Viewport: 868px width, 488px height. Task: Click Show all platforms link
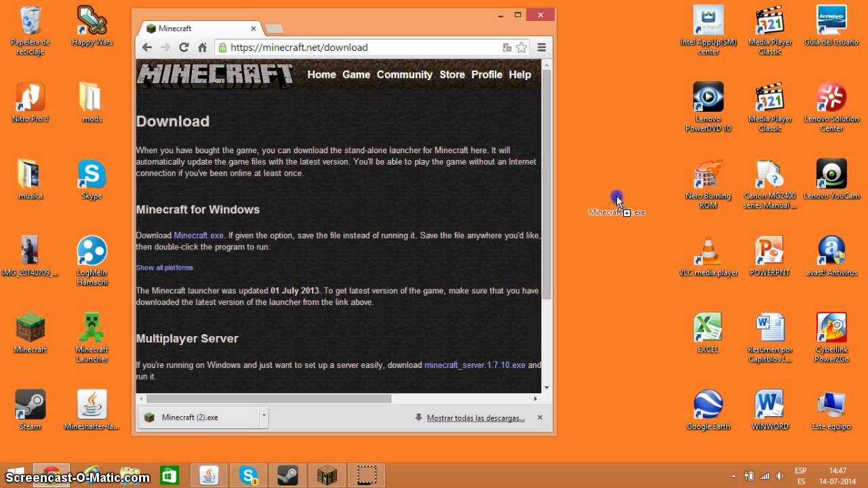165,268
